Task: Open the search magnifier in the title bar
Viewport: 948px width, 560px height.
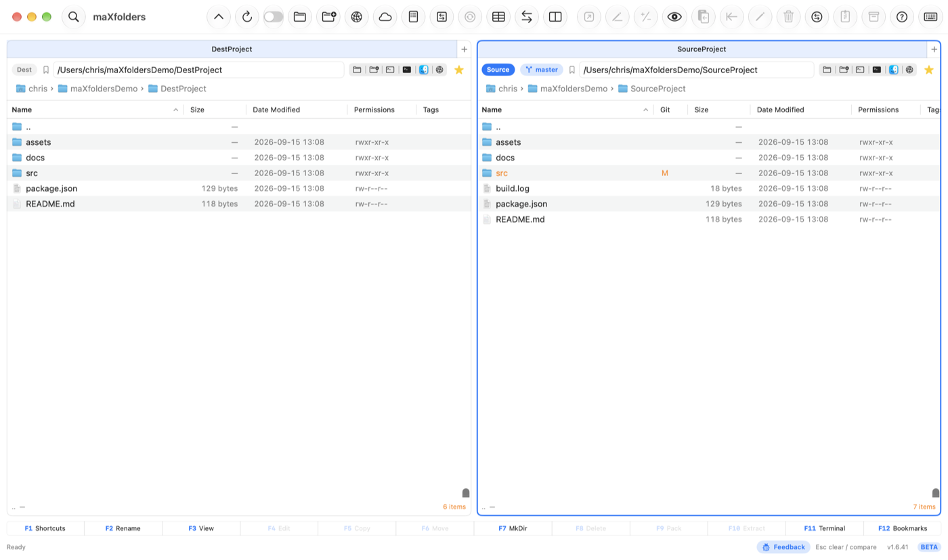Action: [74, 17]
